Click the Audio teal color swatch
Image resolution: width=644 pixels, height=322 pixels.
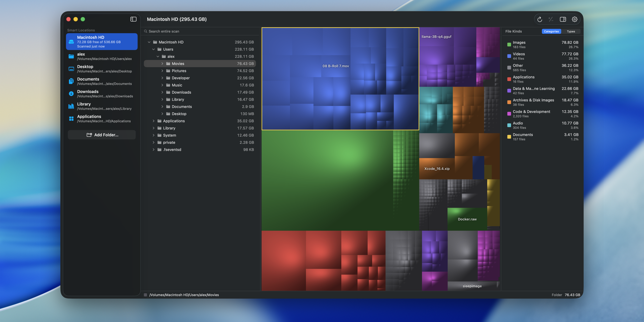click(509, 125)
